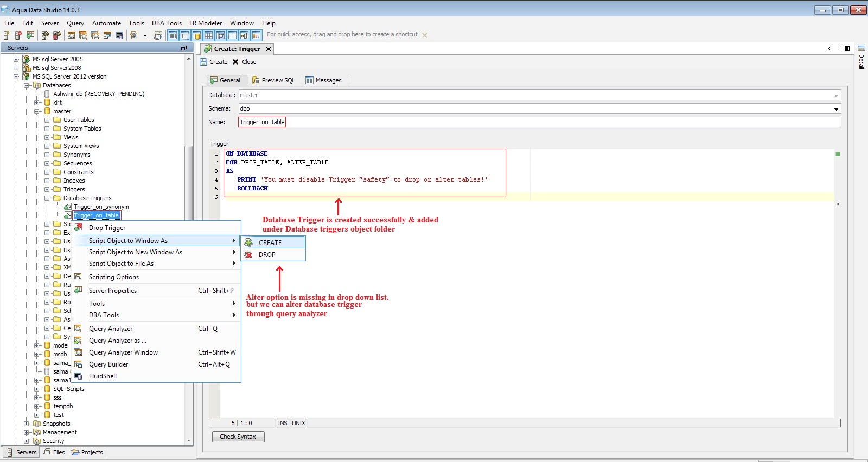Select DROP in the script submenu

coord(273,255)
